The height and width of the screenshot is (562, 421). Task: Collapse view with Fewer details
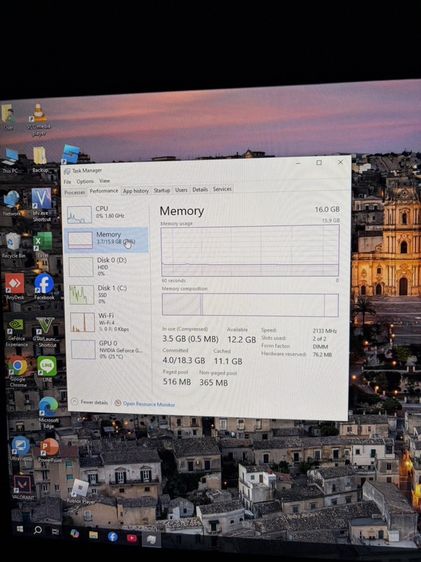pos(90,402)
